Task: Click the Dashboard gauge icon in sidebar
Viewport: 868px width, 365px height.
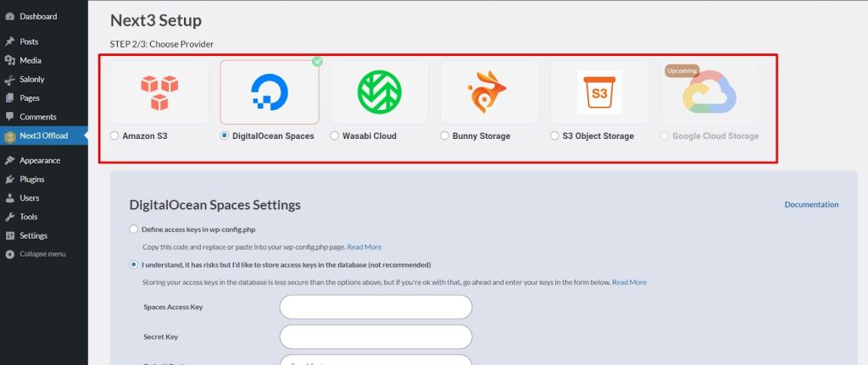Action: tap(9, 17)
